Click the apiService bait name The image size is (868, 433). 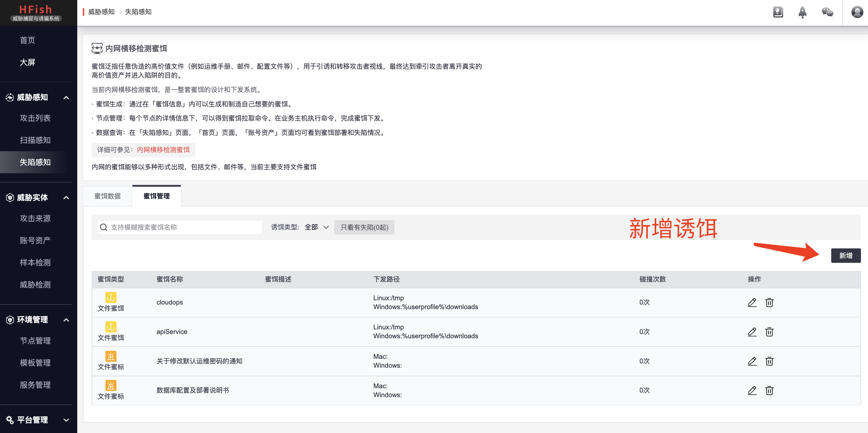(x=172, y=331)
